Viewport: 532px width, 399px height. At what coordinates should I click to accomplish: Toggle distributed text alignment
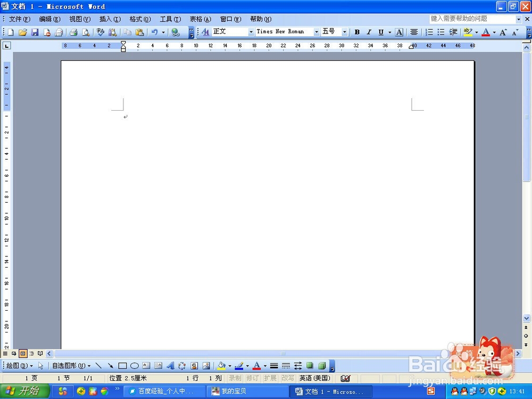click(x=413, y=32)
